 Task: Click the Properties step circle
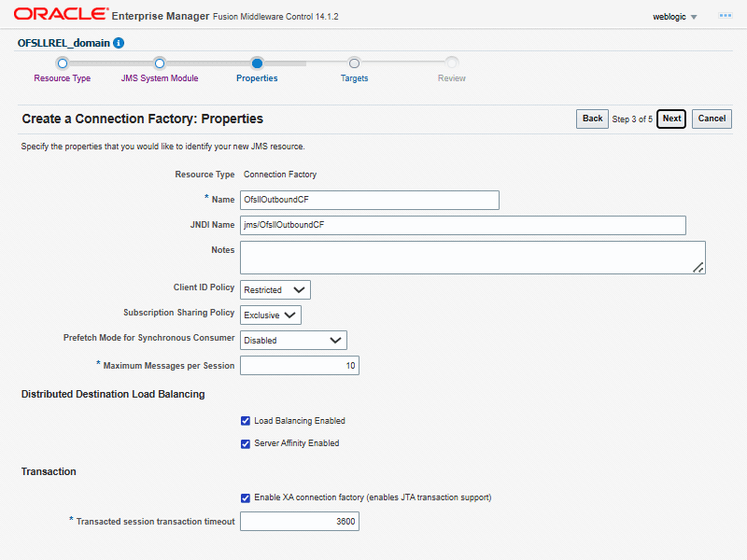click(x=257, y=63)
